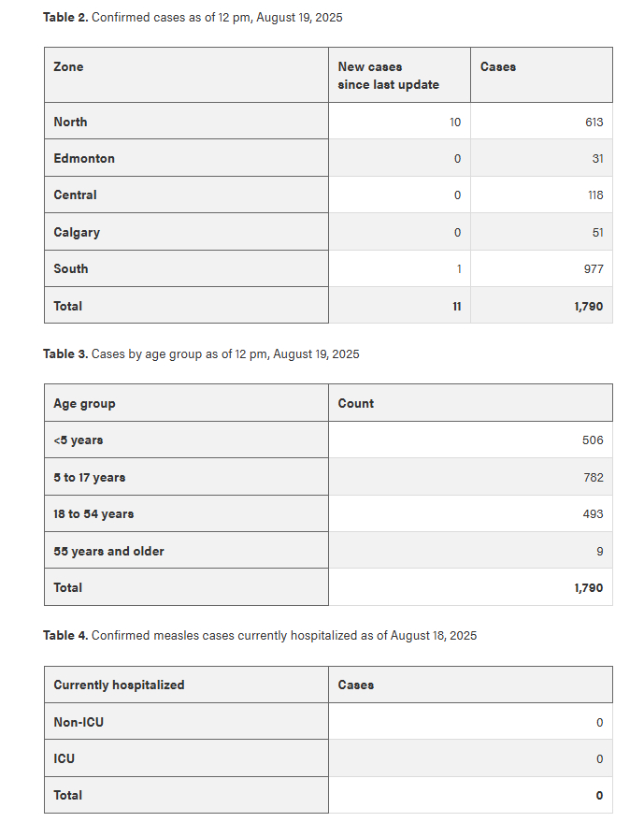Select the <5 years row label
644x822 pixels.
coord(79,440)
